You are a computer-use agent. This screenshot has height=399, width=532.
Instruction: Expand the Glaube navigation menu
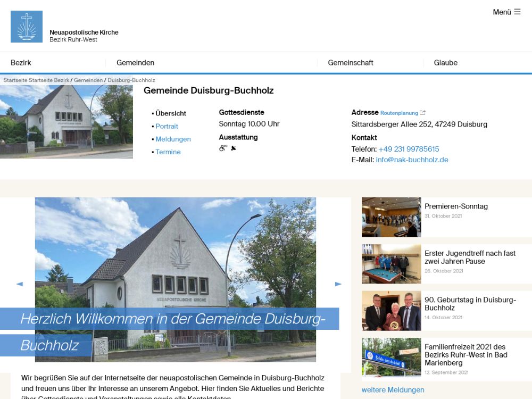[445, 63]
